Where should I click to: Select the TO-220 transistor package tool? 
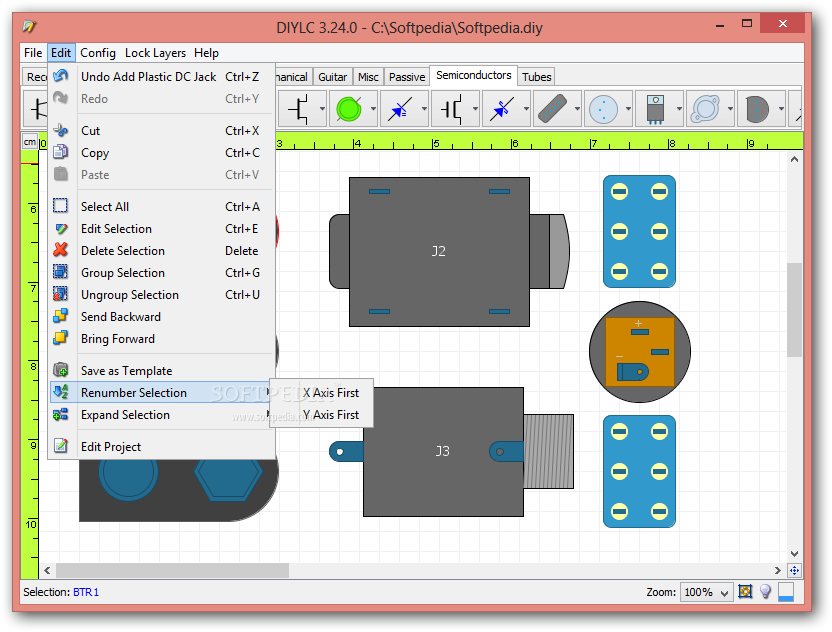655,109
